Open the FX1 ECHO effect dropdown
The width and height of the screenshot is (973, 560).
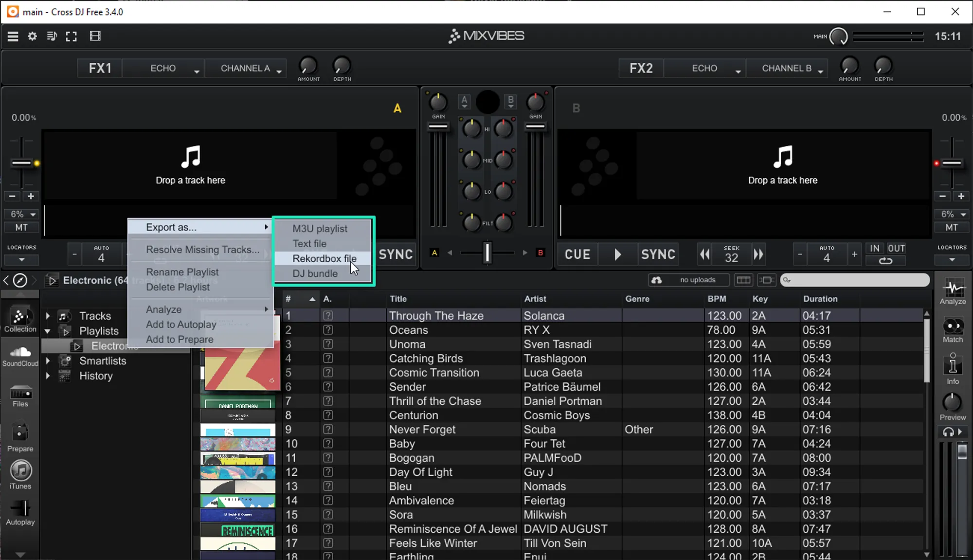tap(163, 69)
